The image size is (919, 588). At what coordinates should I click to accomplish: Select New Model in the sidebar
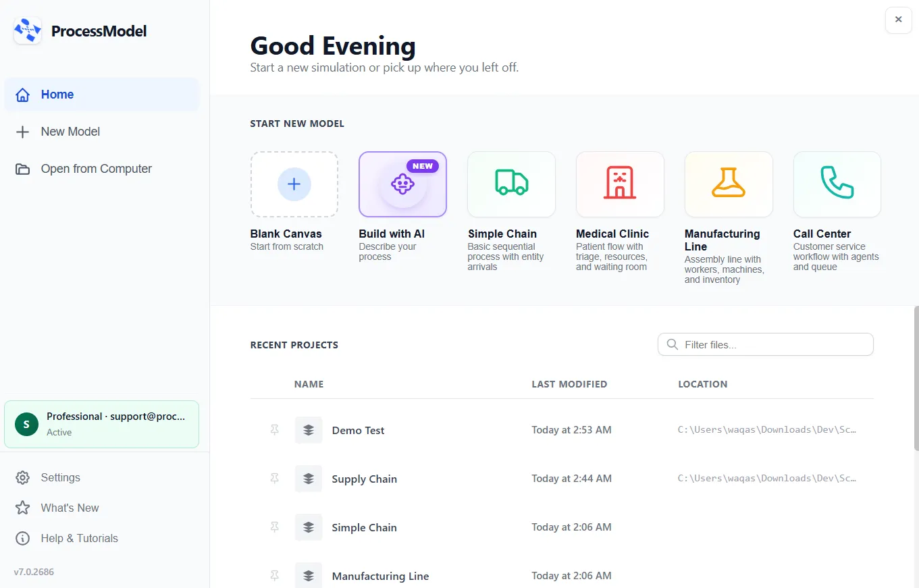102,132
